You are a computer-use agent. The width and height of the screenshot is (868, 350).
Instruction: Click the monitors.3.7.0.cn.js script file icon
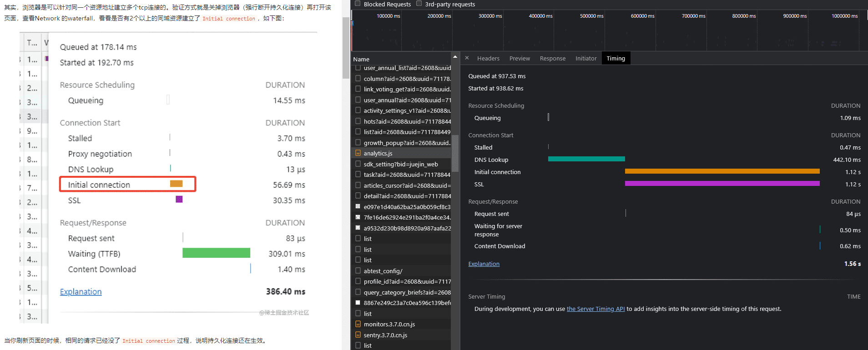click(x=358, y=324)
